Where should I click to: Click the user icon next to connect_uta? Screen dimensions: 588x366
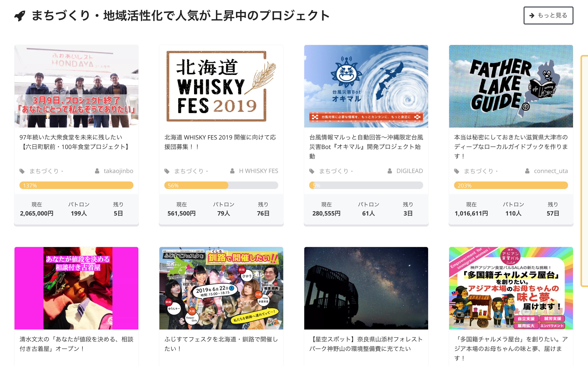coord(527,171)
